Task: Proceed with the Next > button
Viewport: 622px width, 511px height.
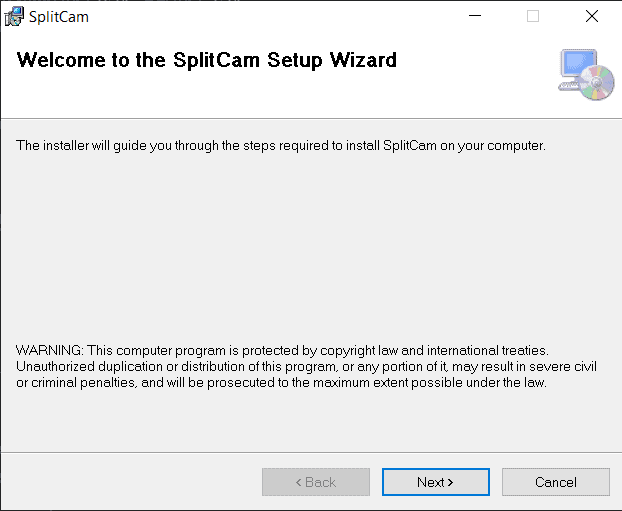Action: coord(436,482)
